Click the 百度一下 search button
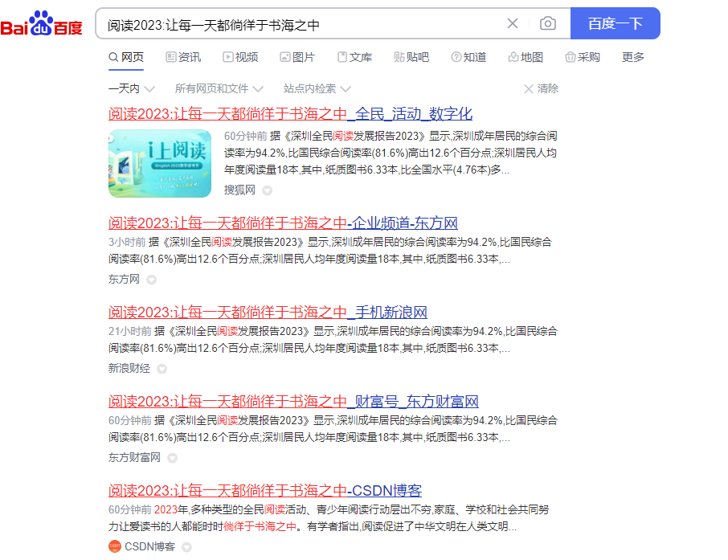The image size is (728, 560). 616,23
